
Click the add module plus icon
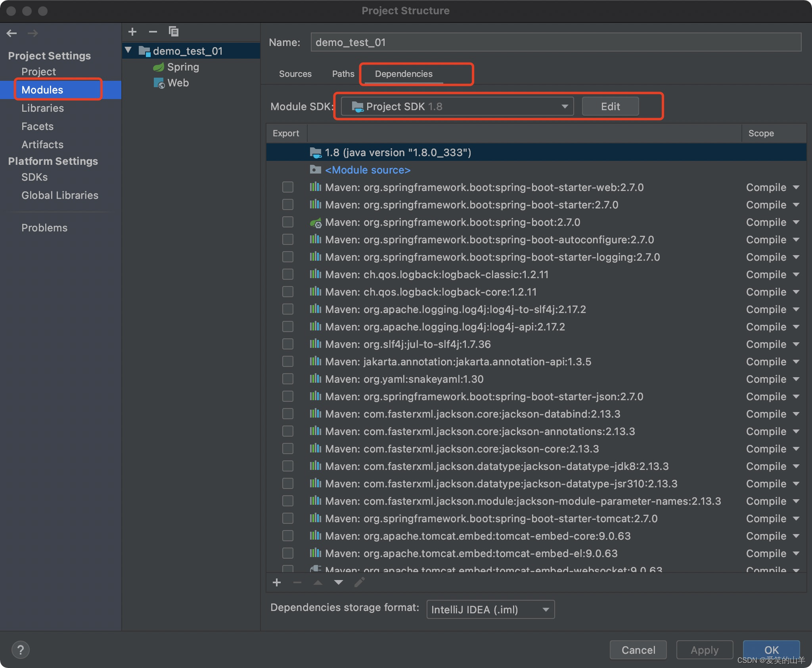click(x=132, y=32)
